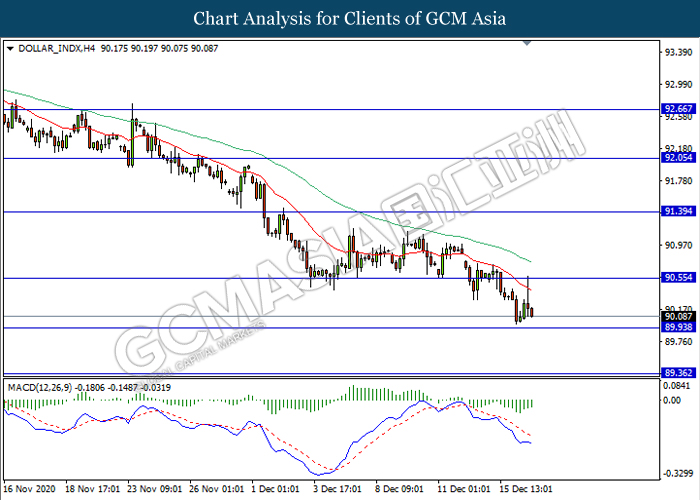The height and width of the screenshot is (500, 700).
Task: Click the 8 Dec 09:01 time label
Action: (399, 489)
